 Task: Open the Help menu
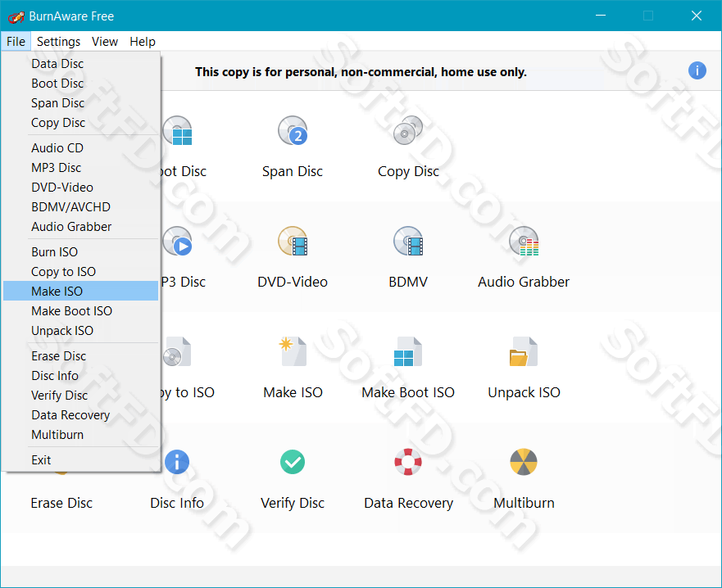[x=143, y=42]
